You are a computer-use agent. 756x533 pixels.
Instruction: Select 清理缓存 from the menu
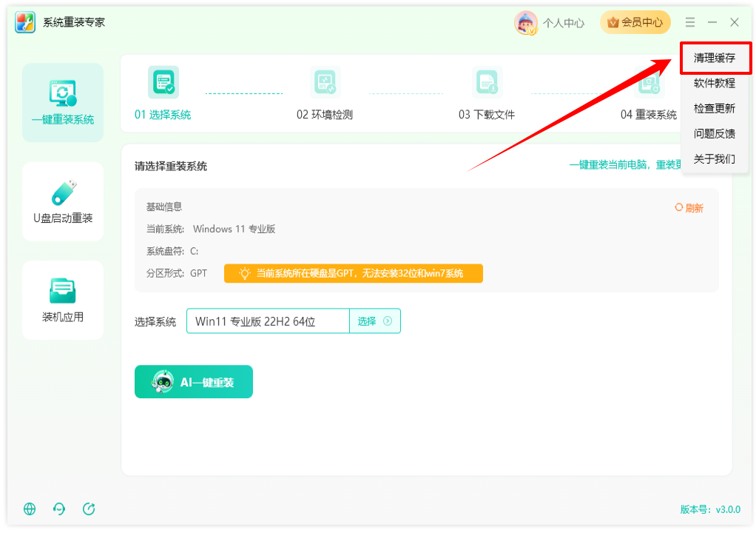(x=715, y=58)
